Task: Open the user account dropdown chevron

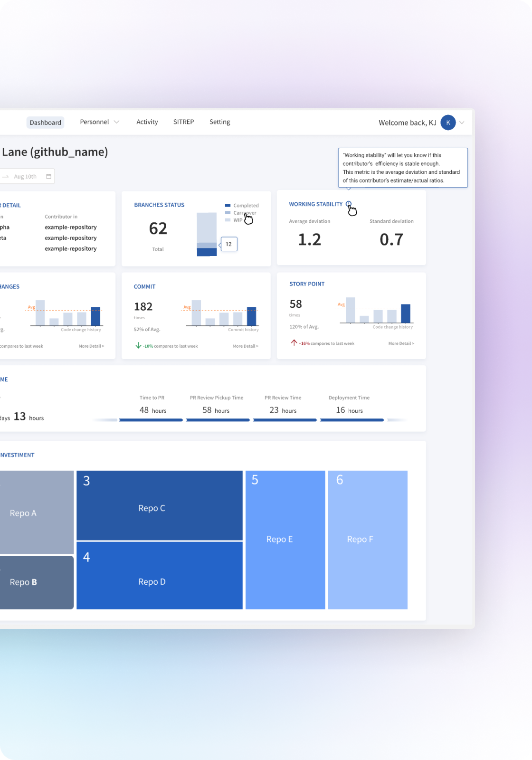Action: point(462,123)
